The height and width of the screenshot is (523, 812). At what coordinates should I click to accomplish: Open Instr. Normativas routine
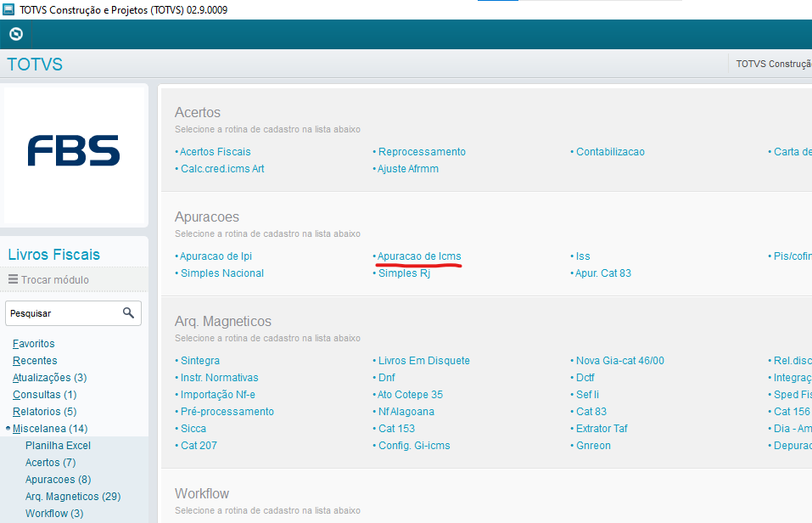[x=220, y=378]
